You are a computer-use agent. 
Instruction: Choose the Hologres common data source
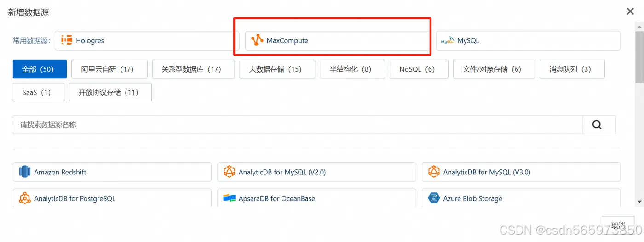click(x=147, y=40)
